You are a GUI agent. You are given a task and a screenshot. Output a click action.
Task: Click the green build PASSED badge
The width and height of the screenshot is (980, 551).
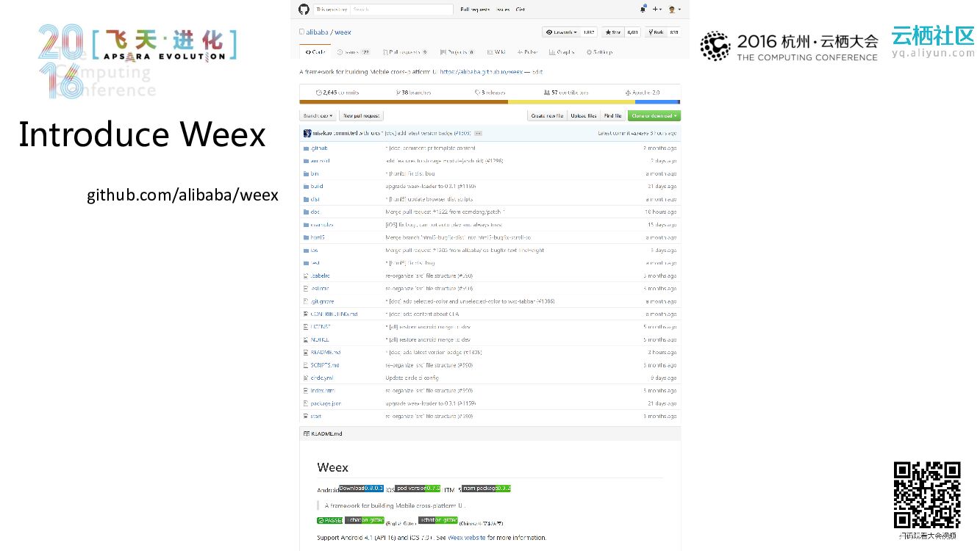click(329, 520)
